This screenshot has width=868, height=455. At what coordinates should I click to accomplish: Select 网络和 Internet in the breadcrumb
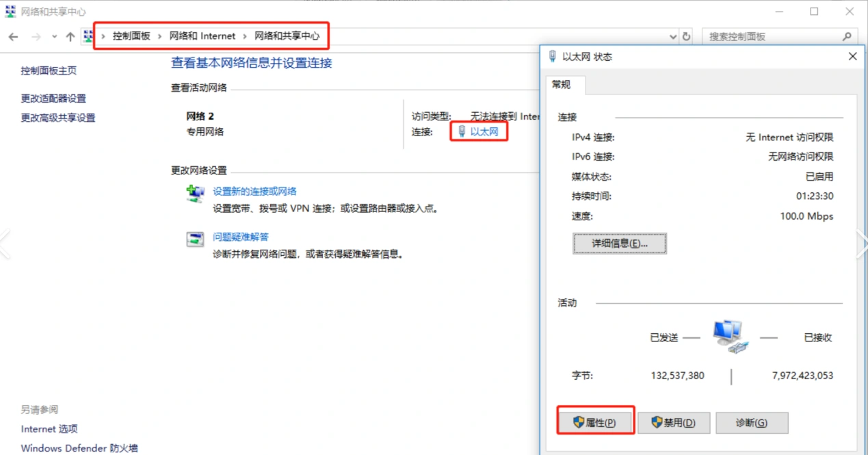tap(202, 36)
